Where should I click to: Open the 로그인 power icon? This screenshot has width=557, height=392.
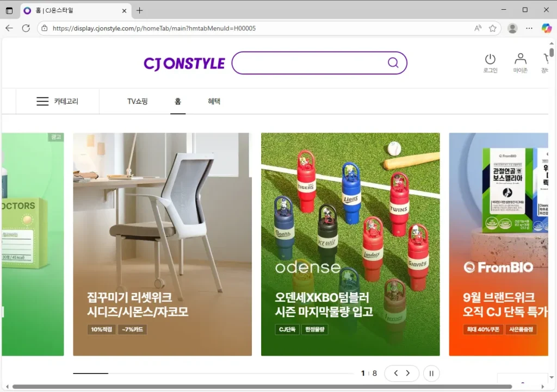pyautogui.click(x=490, y=59)
